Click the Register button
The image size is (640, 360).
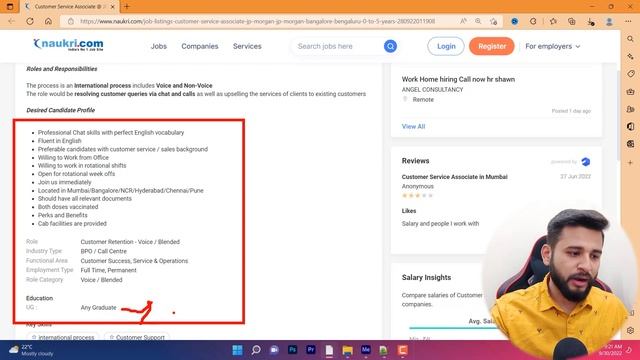(x=492, y=46)
